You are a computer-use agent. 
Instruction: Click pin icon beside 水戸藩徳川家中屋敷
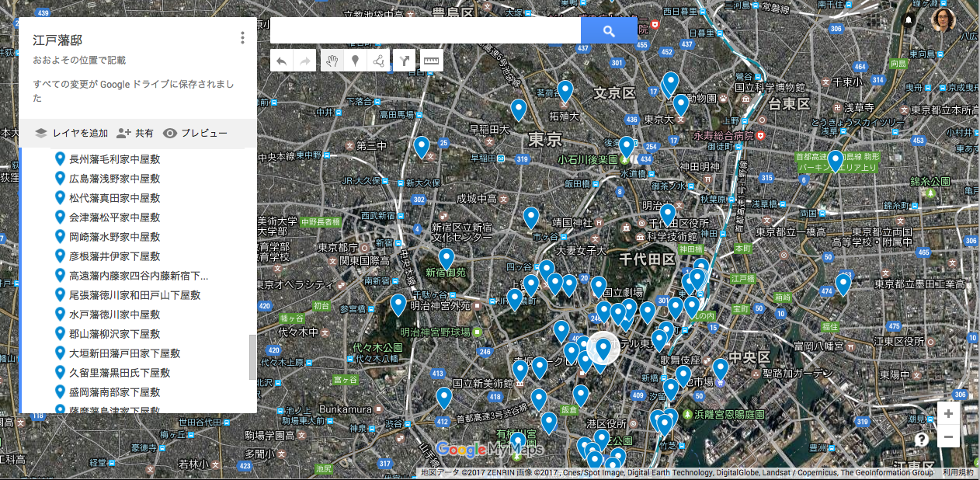tap(60, 314)
